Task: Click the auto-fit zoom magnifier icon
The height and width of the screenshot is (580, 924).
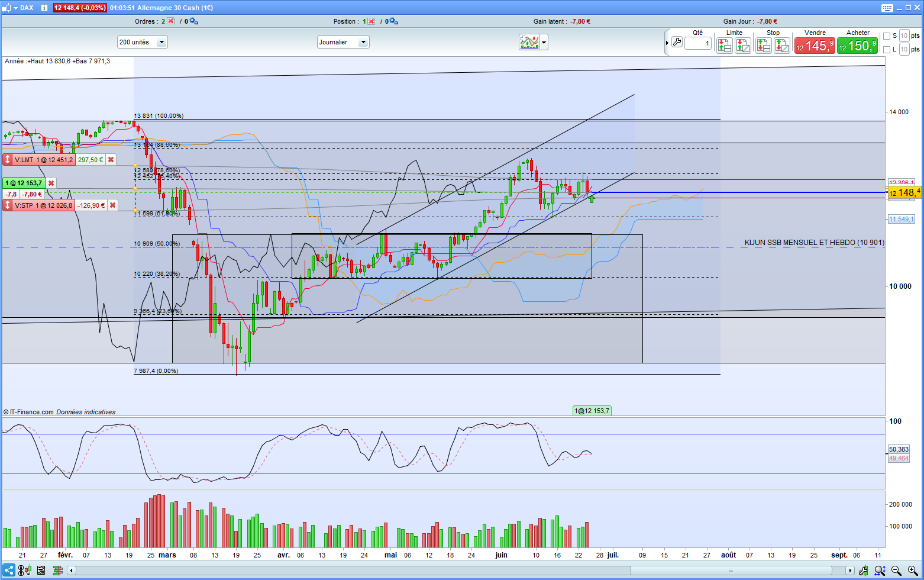Action: click(880, 571)
